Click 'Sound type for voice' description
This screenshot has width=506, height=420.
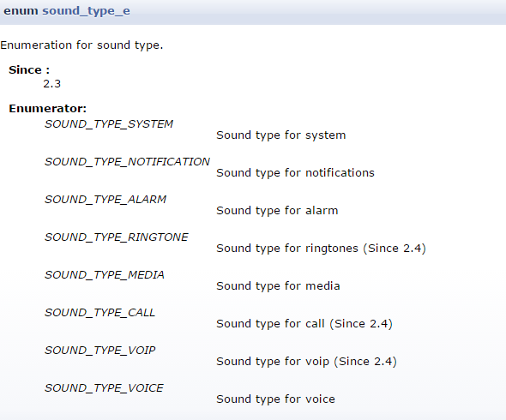pyautogui.click(x=275, y=399)
